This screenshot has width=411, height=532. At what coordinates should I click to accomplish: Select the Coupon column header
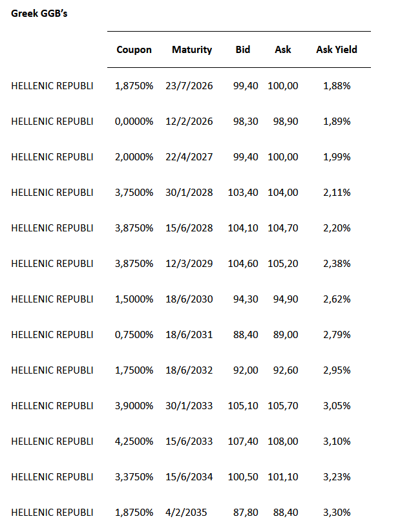pyautogui.click(x=134, y=50)
